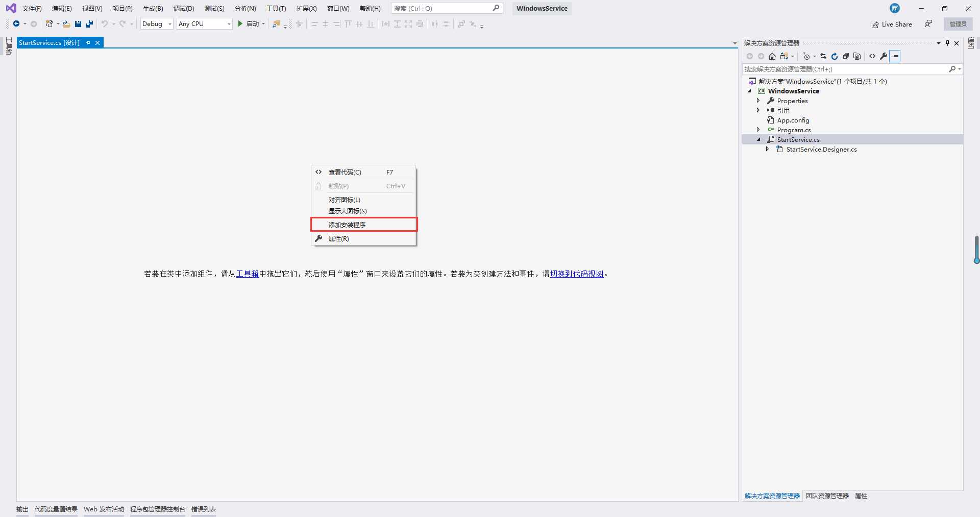The image size is (980, 517).
Task: Select 对齐图标(L) in the context menu
Action: 364,200
